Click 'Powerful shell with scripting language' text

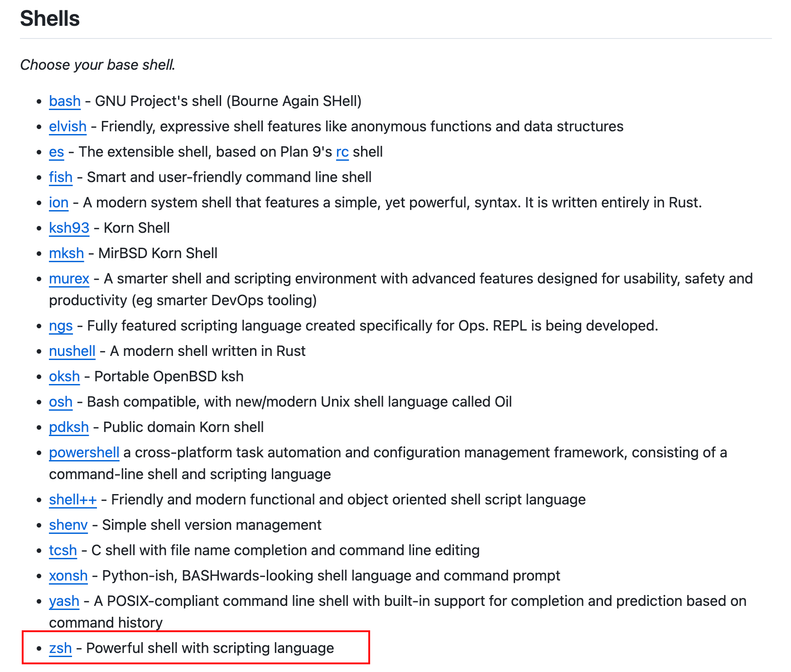(210, 648)
